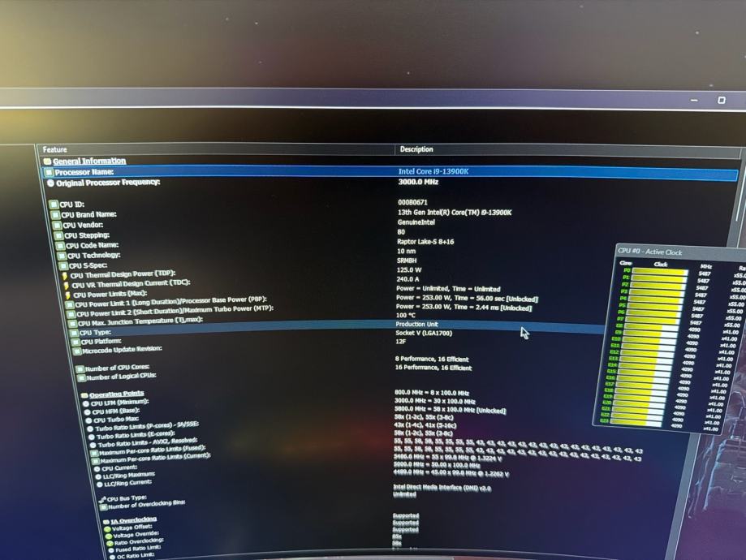Click the icon next to CPU Stepping
Image resolution: width=746 pixels, height=560 pixels.
click(x=58, y=235)
